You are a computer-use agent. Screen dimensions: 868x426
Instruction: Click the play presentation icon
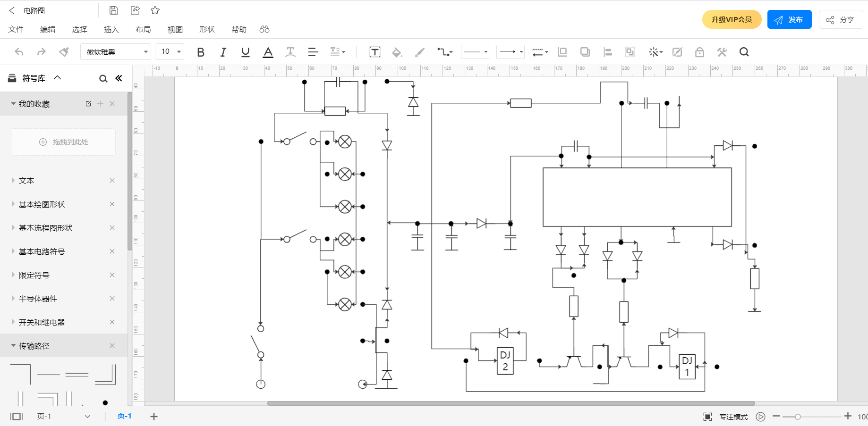[x=760, y=417]
